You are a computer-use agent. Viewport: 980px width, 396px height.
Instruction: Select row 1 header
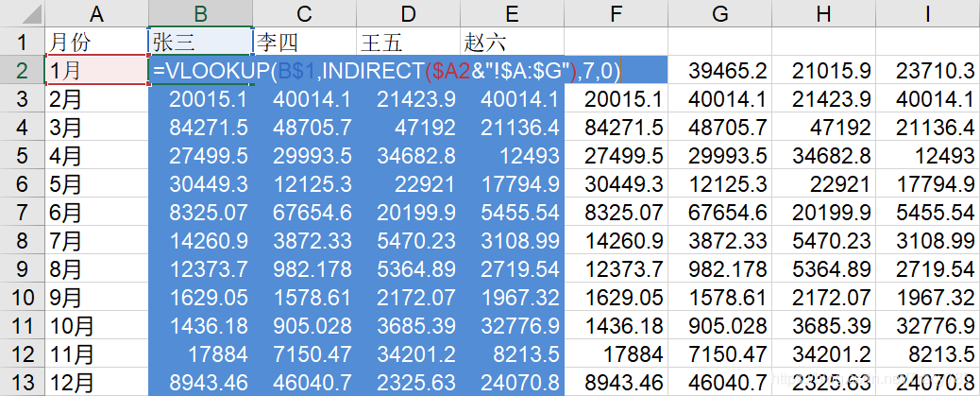(23, 42)
